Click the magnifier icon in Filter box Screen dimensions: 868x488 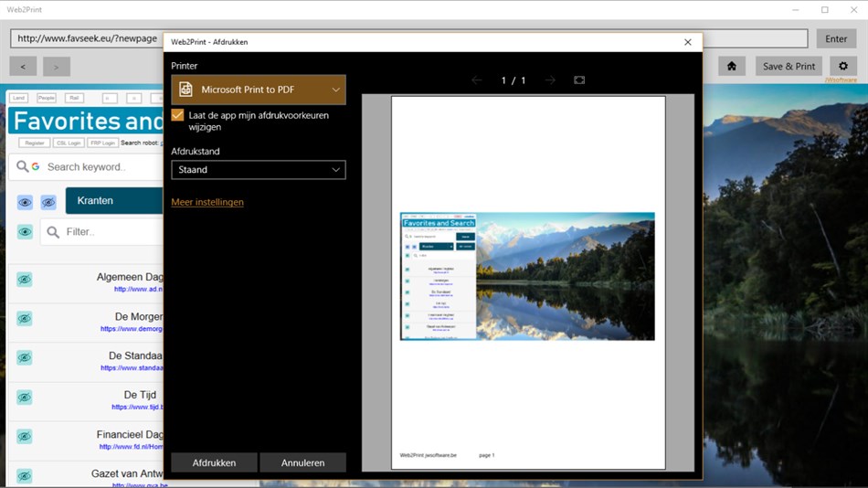click(53, 231)
